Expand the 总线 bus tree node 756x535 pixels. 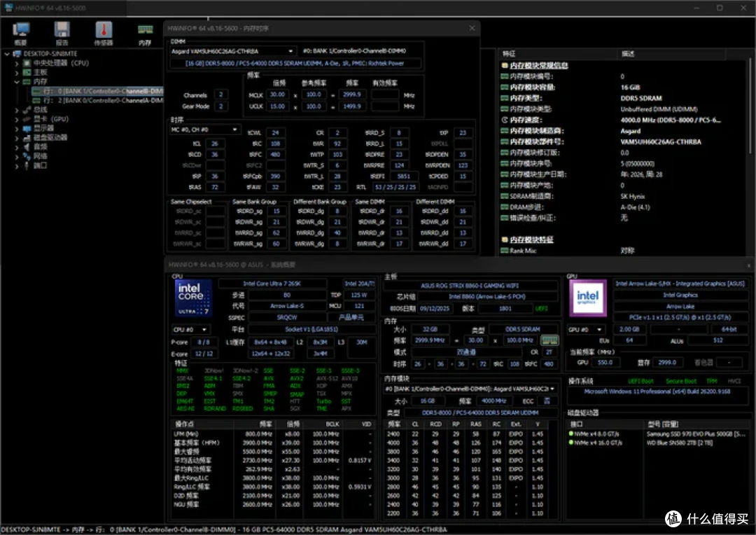pos(17,110)
